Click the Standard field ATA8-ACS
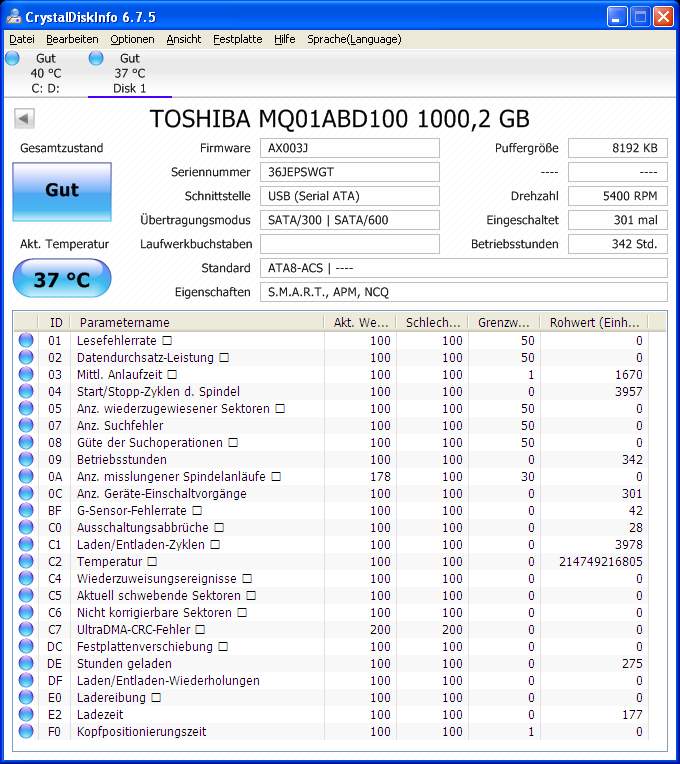680x764 pixels. [464, 268]
